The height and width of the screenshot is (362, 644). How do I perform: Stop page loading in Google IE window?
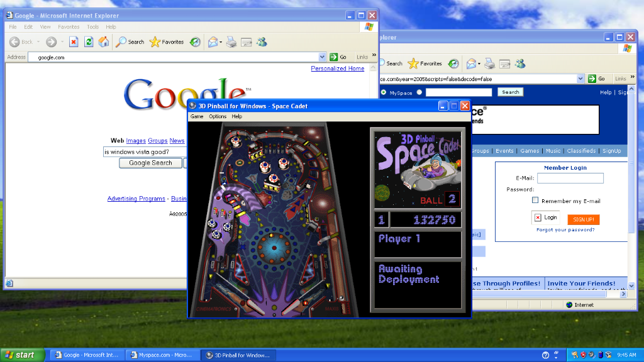(74, 42)
